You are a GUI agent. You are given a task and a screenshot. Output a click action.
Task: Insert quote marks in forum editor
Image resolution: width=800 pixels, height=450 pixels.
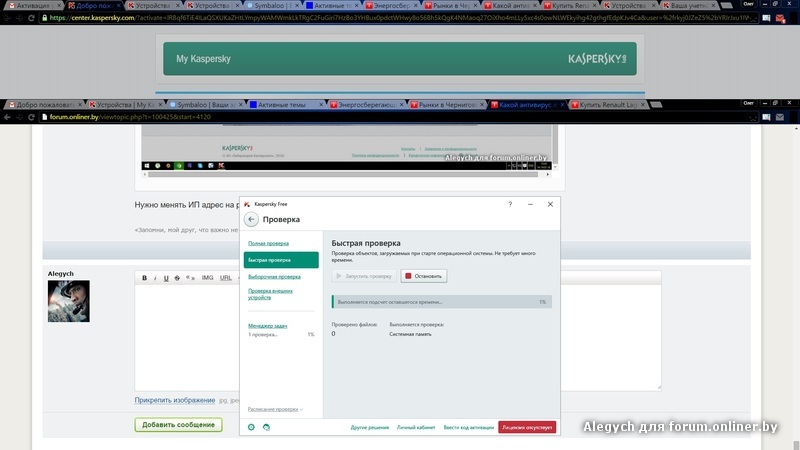coord(190,278)
